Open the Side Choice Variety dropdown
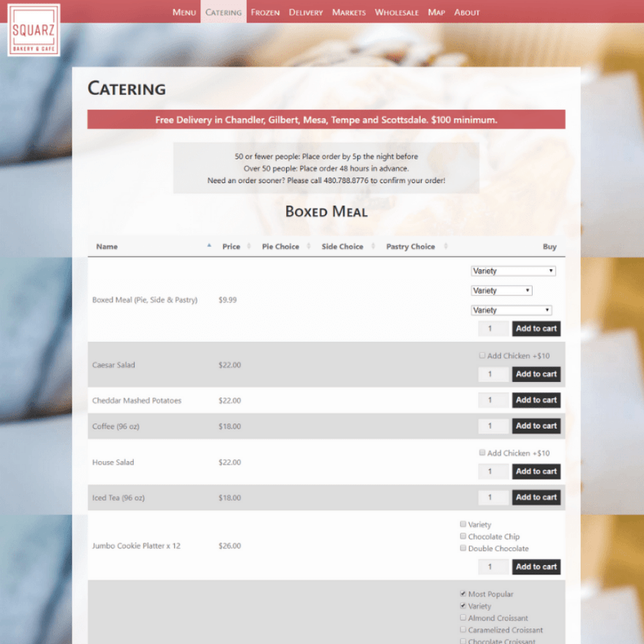 pyautogui.click(x=501, y=291)
